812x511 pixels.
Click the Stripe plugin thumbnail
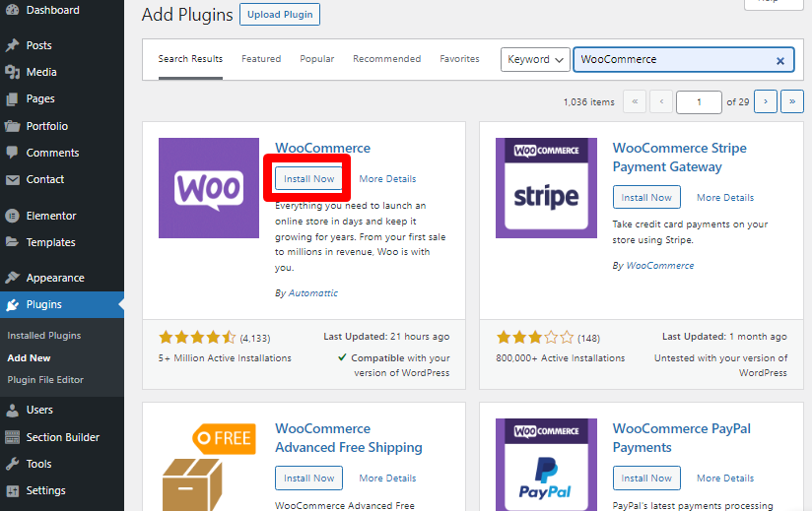(x=546, y=188)
